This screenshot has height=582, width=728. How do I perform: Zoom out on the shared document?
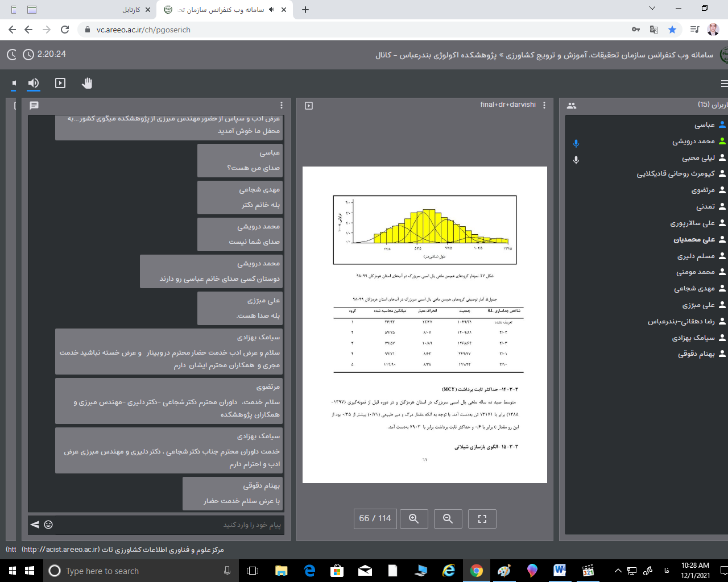click(x=448, y=518)
